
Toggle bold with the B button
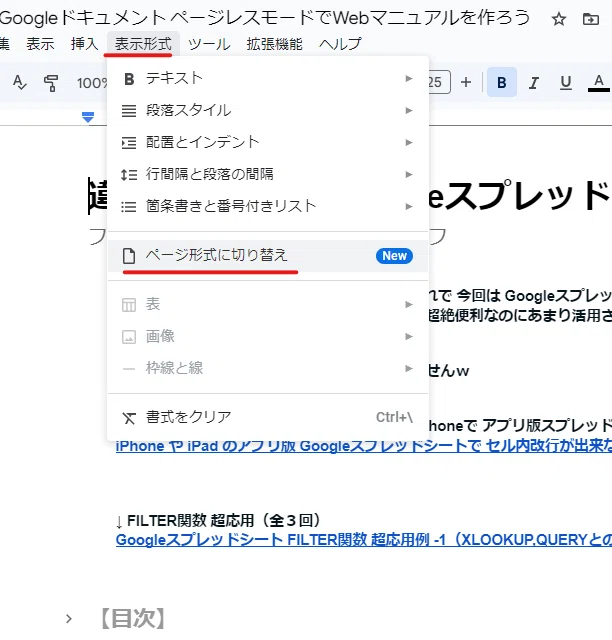pos(502,82)
